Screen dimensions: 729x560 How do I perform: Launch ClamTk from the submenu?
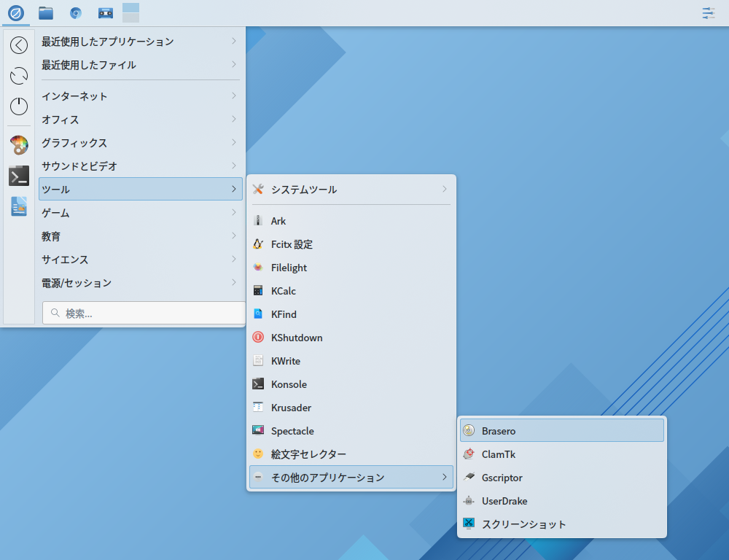coord(561,454)
